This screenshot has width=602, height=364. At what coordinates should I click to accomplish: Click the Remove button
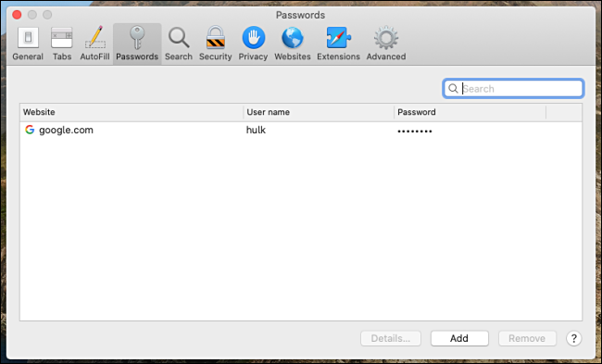pyautogui.click(x=527, y=338)
